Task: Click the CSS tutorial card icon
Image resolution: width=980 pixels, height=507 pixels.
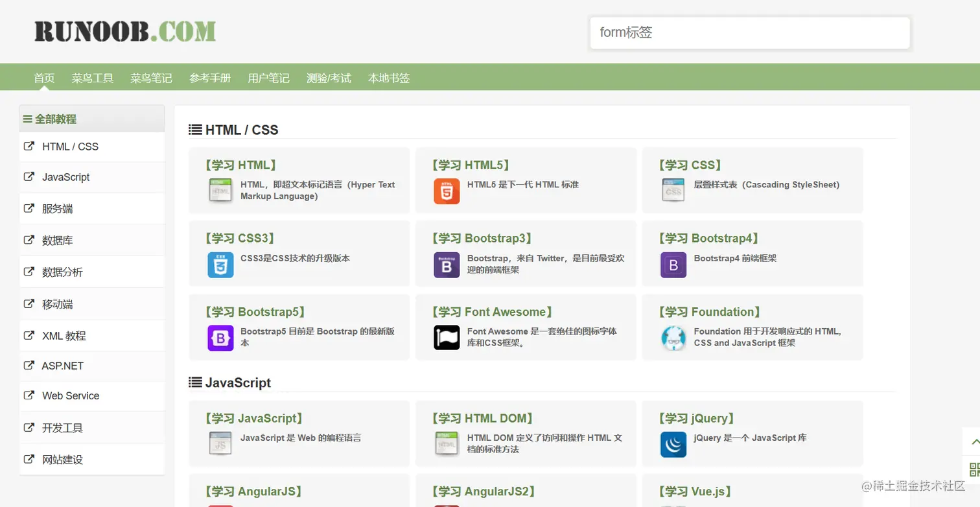Action: pyautogui.click(x=673, y=191)
